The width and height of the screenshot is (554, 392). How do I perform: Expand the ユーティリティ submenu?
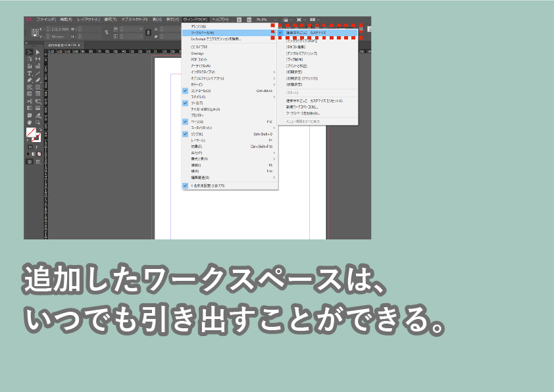pyautogui.click(x=228, y=128)
